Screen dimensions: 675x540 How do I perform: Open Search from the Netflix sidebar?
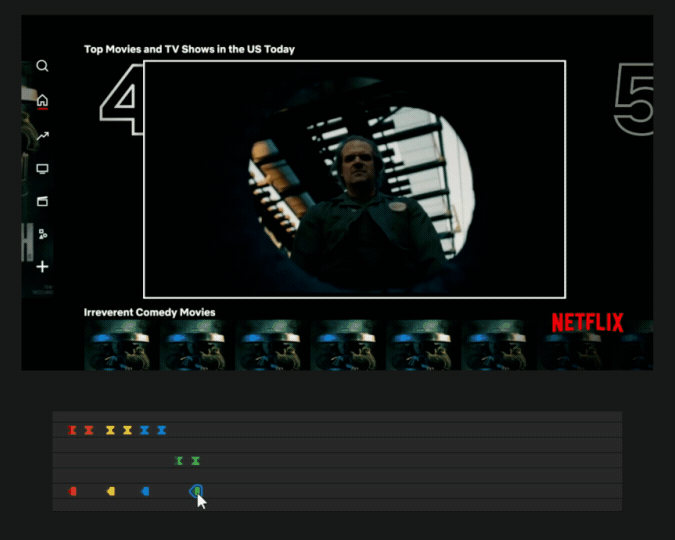click(42, 66)
